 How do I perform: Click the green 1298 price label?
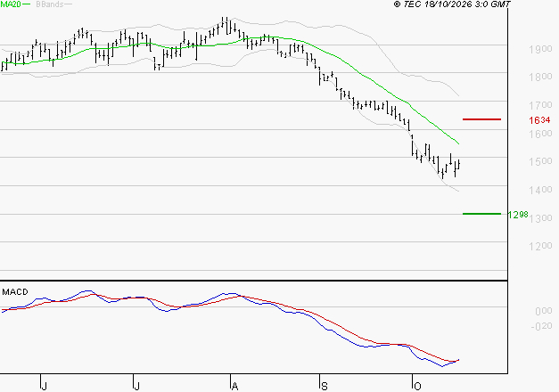click(518, 215)
